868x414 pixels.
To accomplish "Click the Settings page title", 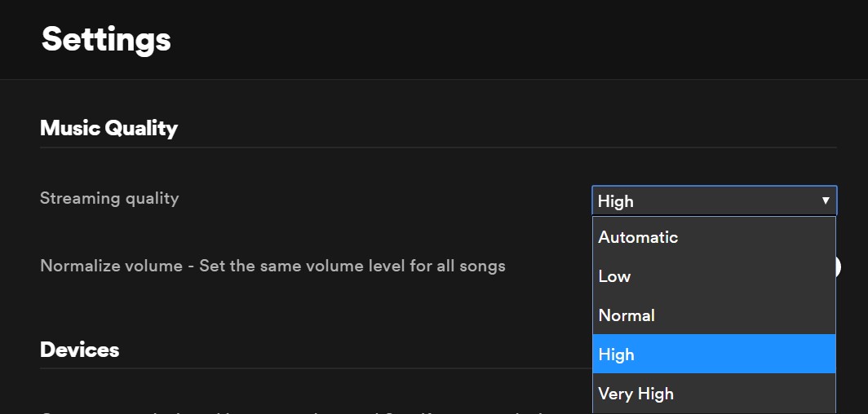I will point(106,39).
